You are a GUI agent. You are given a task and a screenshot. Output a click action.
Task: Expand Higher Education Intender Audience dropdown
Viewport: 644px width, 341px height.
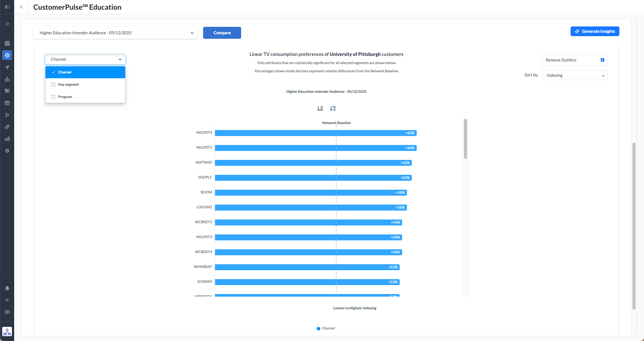116,33
